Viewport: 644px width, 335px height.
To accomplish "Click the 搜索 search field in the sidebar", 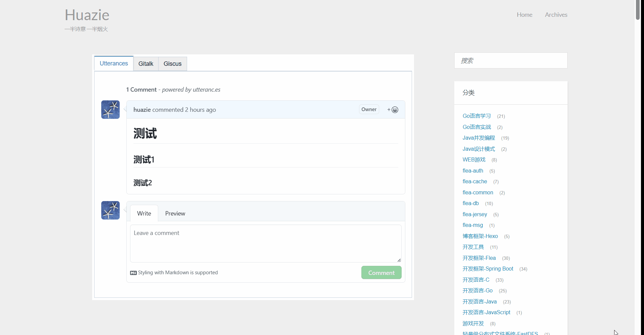I will click(510, 61).
